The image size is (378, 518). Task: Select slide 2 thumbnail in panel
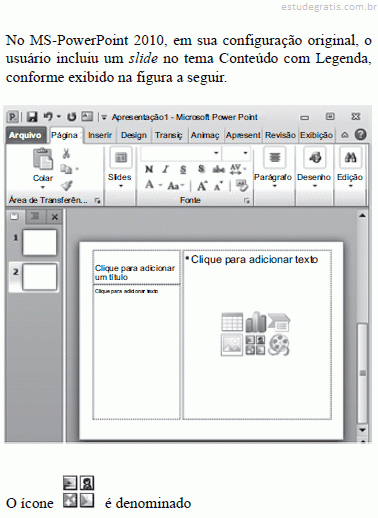[x=39, y=277]
